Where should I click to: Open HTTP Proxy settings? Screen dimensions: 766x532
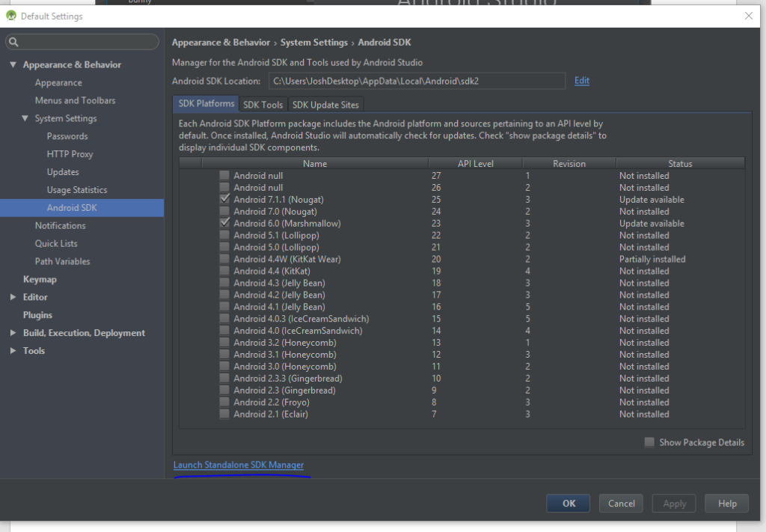coord(70,154)
